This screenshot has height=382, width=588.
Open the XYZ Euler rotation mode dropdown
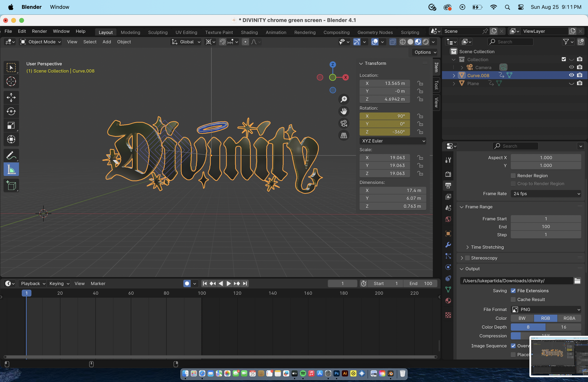click(x=393, y=141)
